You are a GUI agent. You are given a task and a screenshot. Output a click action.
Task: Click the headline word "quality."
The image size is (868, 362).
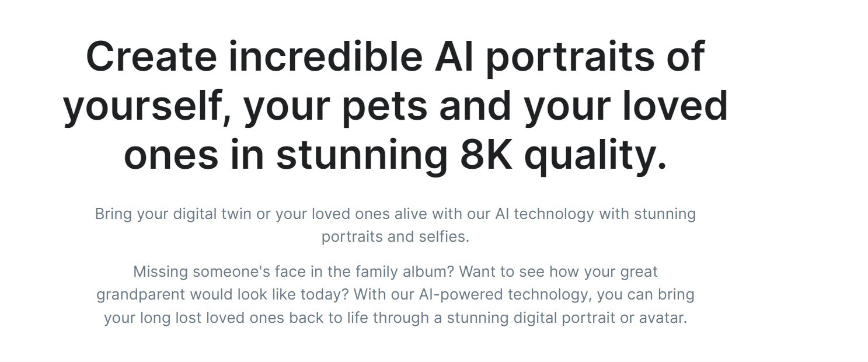pos(595,158)
